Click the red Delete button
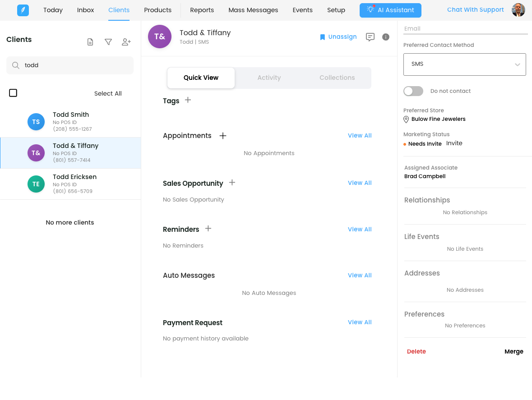 click(x=416, y=352)
